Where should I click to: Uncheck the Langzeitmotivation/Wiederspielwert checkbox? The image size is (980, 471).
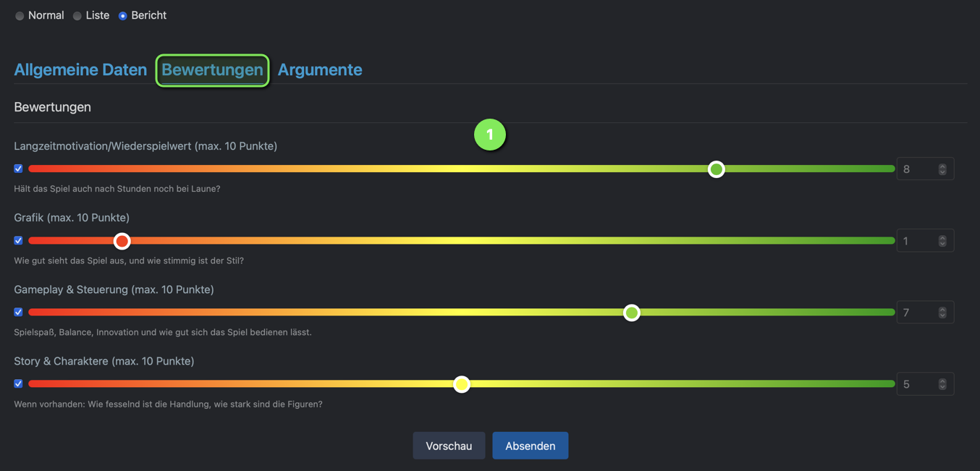coord(19,169)
